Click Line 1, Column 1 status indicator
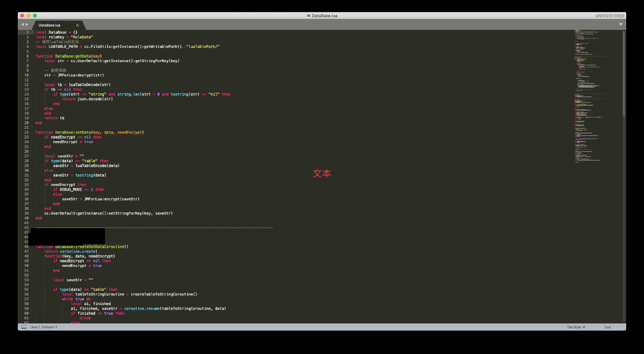Screen dimensions: 644x354 pos(44,327)
